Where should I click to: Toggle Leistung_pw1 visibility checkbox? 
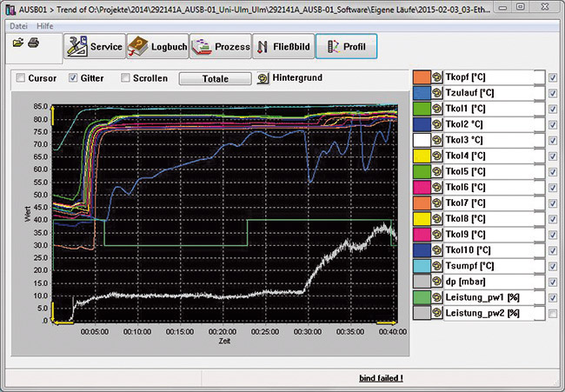[x=553, y=297]
